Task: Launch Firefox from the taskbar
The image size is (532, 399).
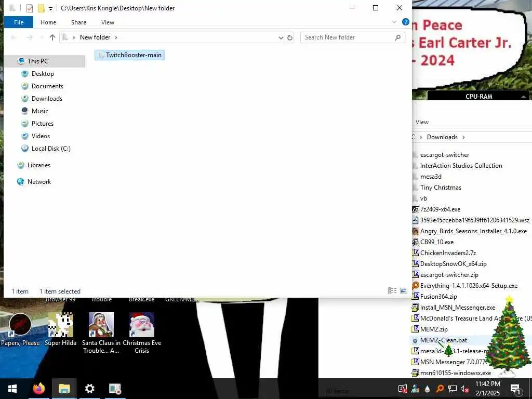Action: click(x=38, y=389)
